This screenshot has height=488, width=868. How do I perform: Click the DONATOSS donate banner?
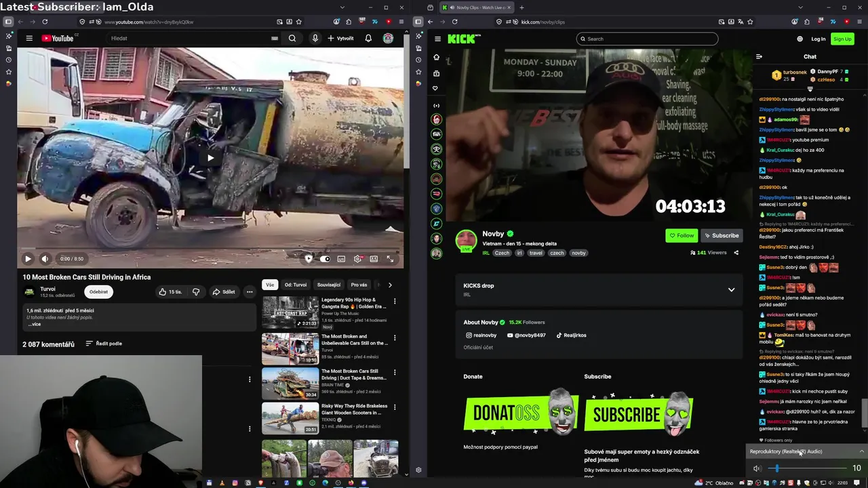521,412
